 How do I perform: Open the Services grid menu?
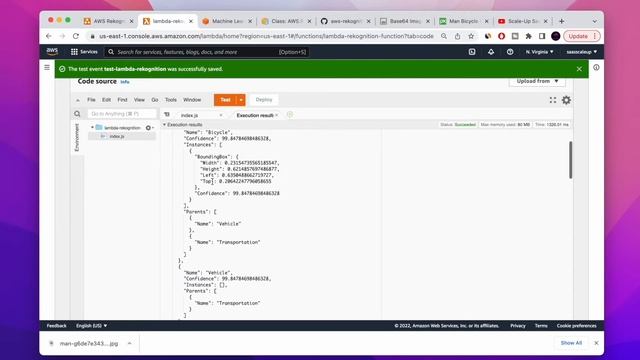tap(84, 52)
